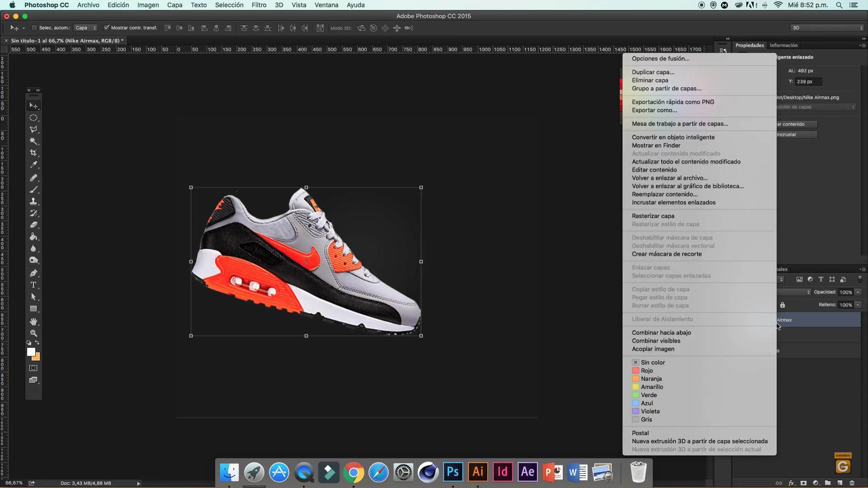Open the Relleno slider dropdown arrow
868x488 pixels.
pos(858,305)
